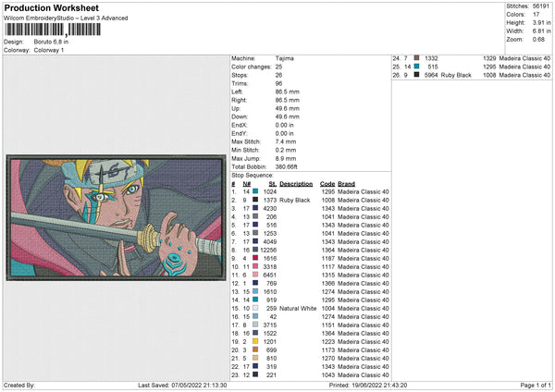Click the Boruto embroidery design preview image

[x=116, y=217]
